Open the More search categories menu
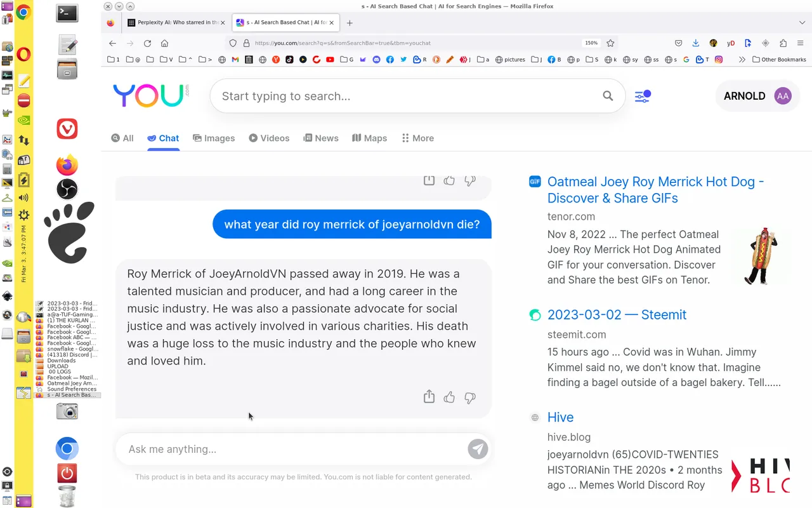The image size is (812, 508). (x=418, y=138)
